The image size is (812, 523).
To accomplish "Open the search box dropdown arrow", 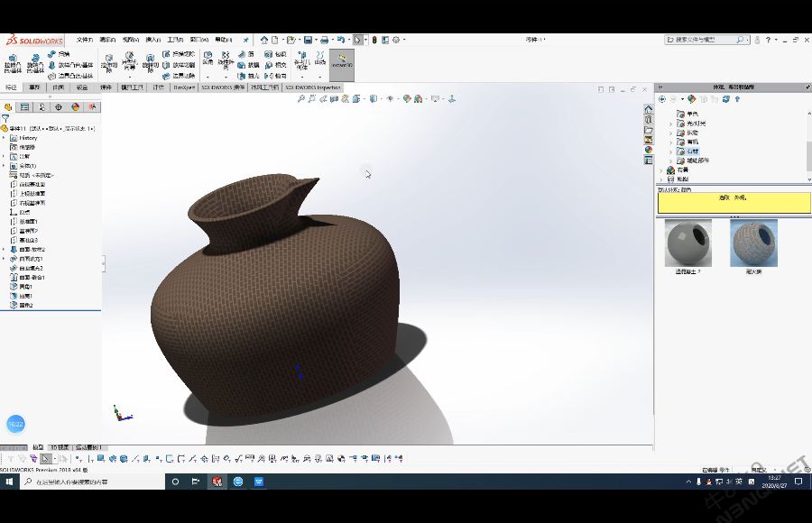I will tap(747, 40).
